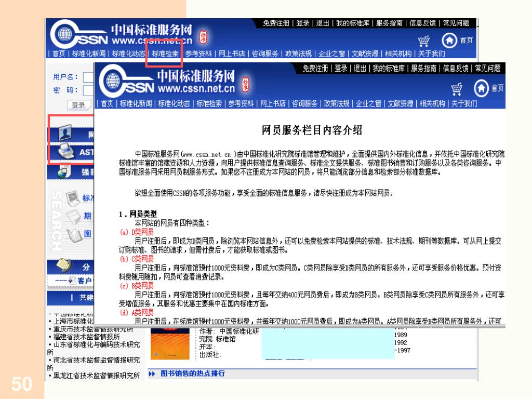Image resolution: width=532 pixels, height=399 pixels.
Task: Go to 首页 in the front page navigation bar
Action: pos(107,103)
